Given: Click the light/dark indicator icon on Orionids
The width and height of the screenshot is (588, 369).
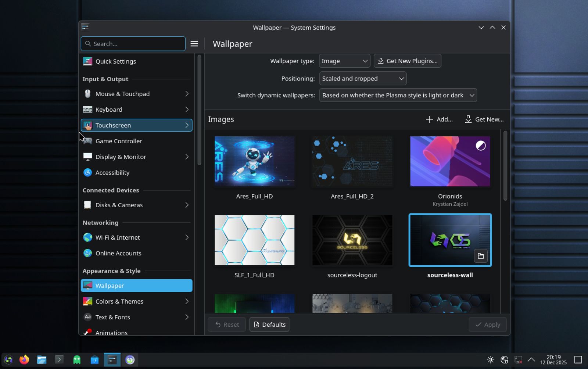Looking at the screenshot, I should point(480,146).
